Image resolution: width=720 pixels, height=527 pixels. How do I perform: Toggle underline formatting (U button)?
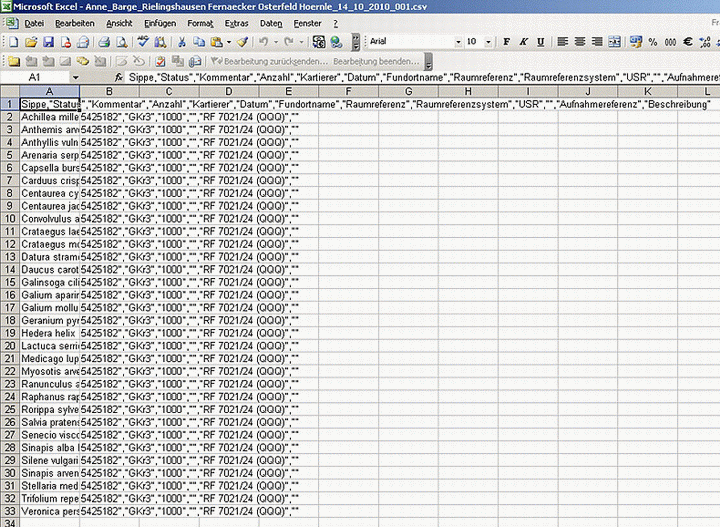tap(541, 42)
